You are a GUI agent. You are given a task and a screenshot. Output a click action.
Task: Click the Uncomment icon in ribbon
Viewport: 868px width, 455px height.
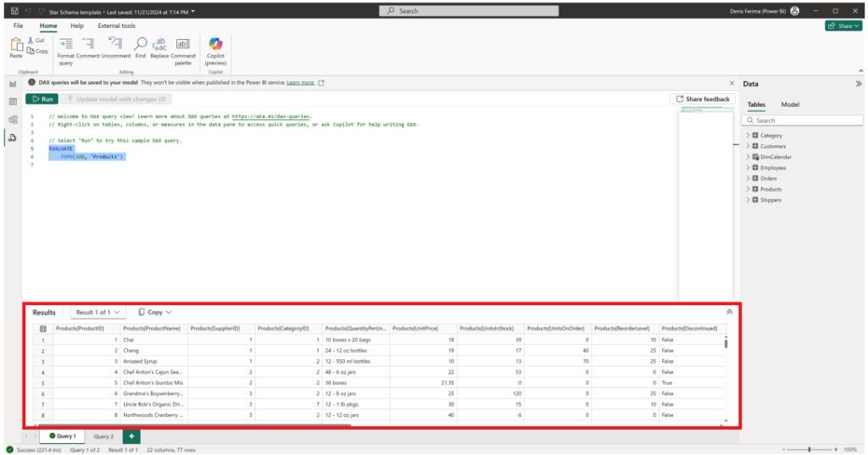point(115,44)
